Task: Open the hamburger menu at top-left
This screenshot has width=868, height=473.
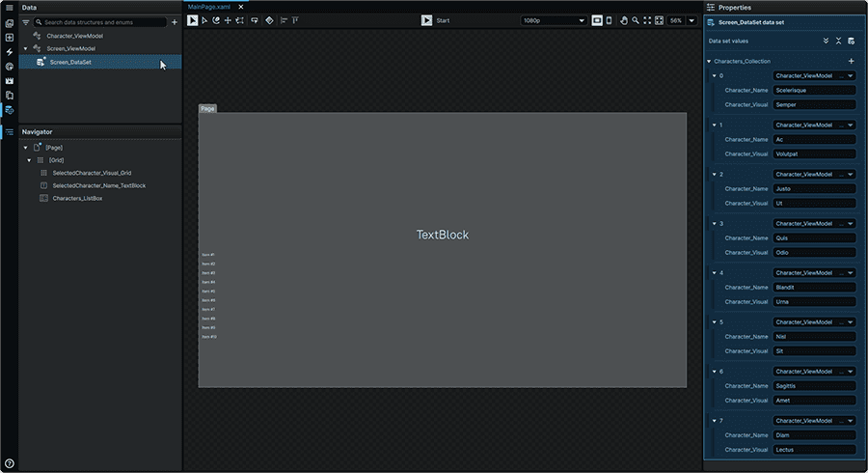Action: click(x=10, y=8)
